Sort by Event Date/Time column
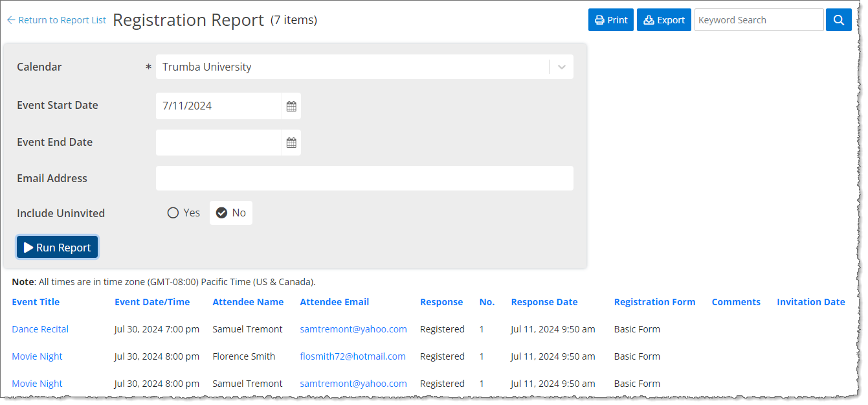 152,302
